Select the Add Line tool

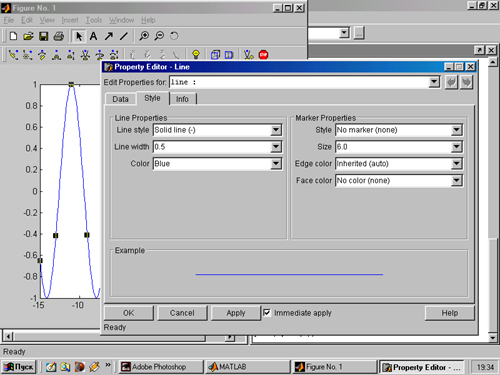124,36
